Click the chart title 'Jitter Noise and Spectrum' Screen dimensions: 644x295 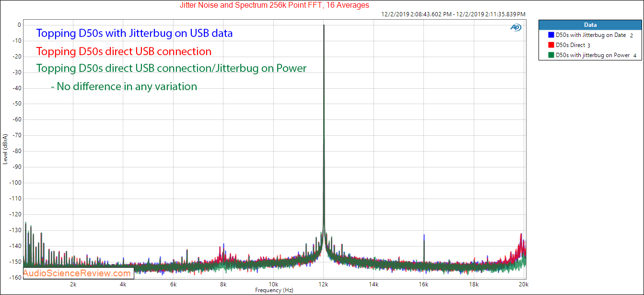coord(274,5)
